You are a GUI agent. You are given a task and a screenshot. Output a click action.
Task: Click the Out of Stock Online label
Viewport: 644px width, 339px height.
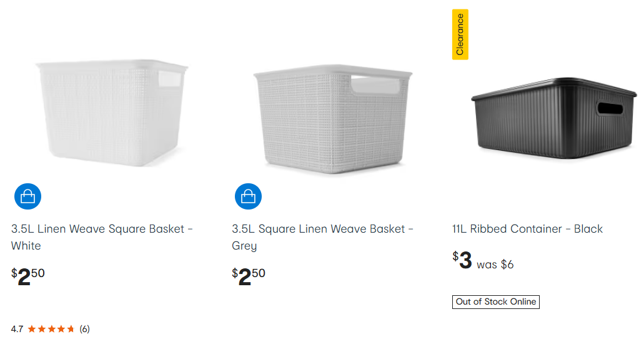(x=495, y=302)
